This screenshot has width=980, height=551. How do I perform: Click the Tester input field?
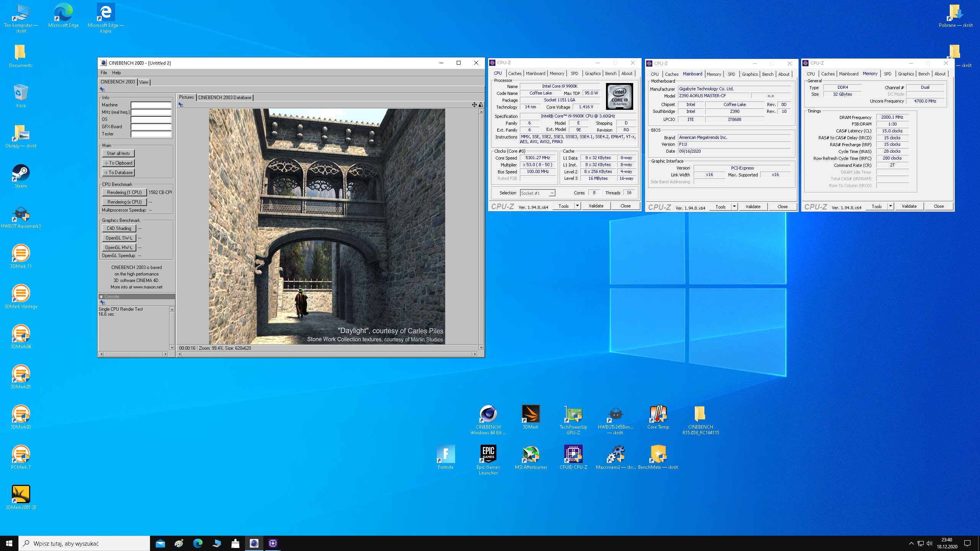tap(151, 134)
